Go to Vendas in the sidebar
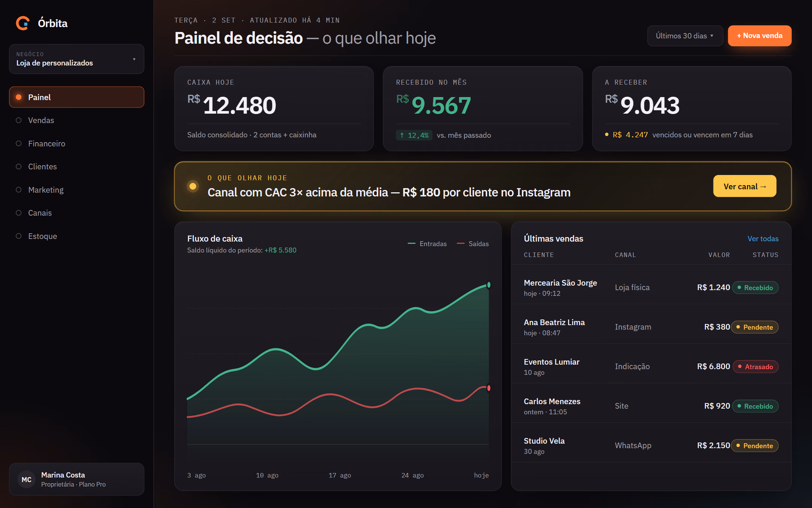Viewport: 812px width, 508px height. 77,120
